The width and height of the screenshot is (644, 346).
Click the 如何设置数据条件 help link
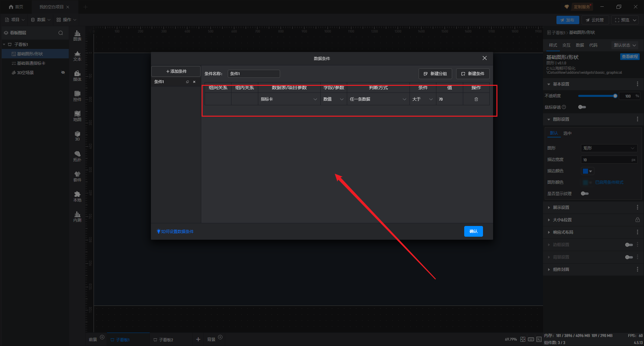(177, 232)
